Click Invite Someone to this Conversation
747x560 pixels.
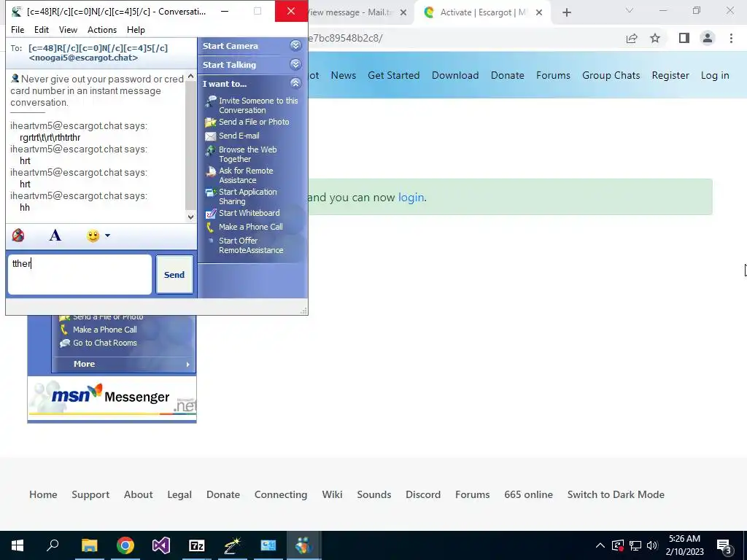pos(258,105)
